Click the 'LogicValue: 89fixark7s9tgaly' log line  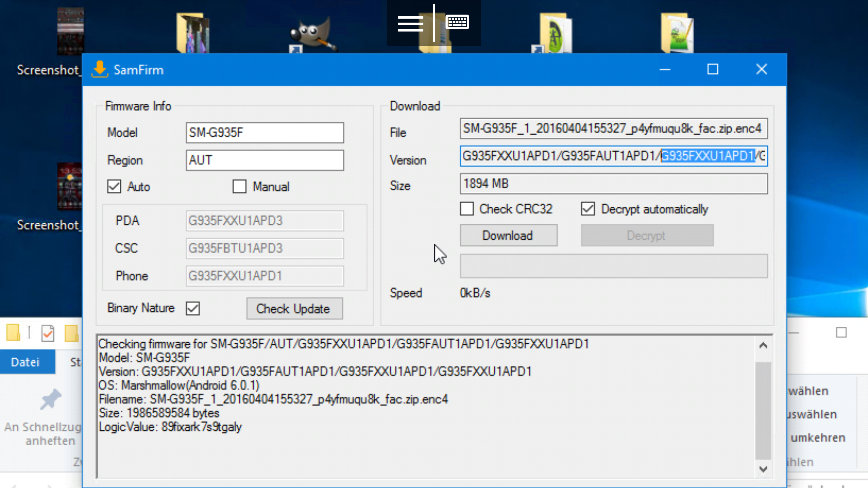pyautogui.click(x=170, y=427)
